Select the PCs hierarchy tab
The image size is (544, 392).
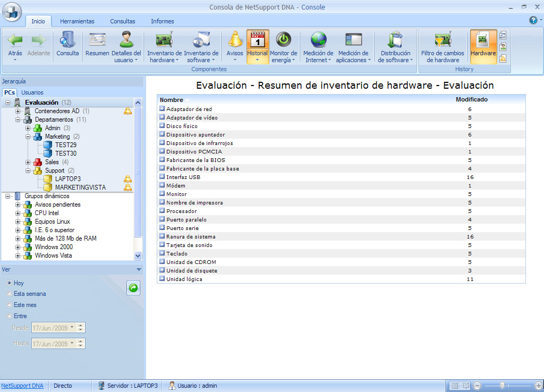(x=10, y=92)
